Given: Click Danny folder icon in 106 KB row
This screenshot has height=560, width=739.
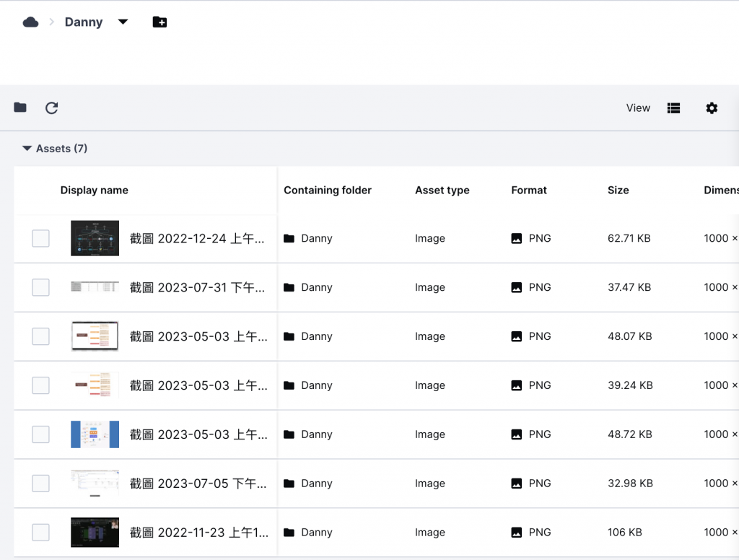Looking at the screenshot, I should tap(289, 533).
